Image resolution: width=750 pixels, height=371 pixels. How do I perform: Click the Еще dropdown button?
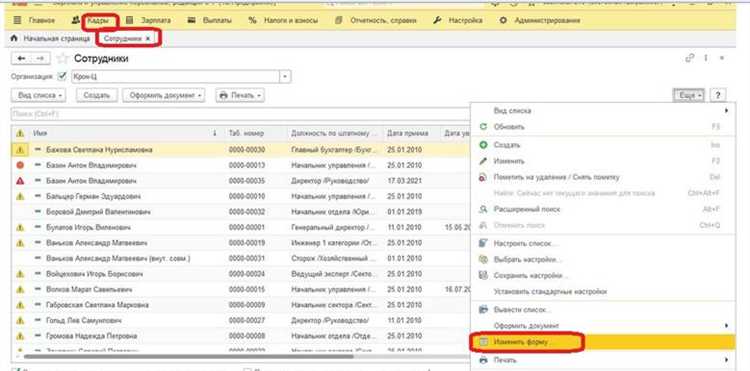(x=689, y=96)
